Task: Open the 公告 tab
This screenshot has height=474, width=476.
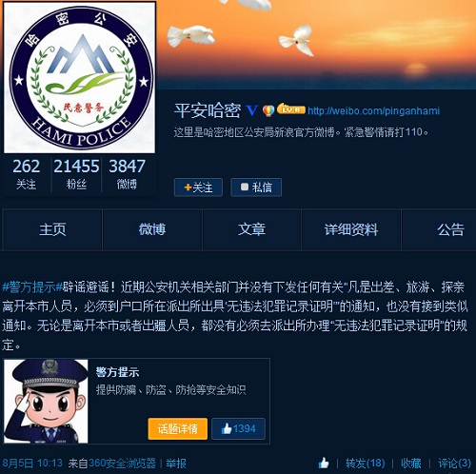Action: point(450,229)
